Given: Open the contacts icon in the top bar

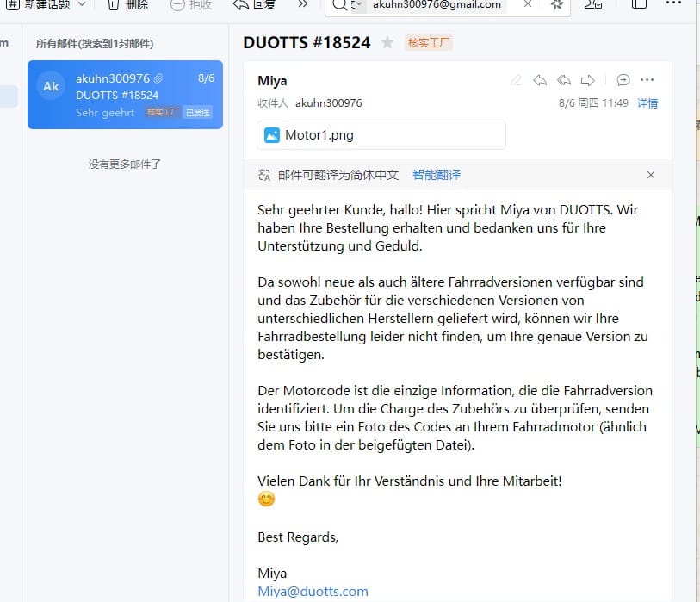Looking at the screenshot, I should point(593,5).
